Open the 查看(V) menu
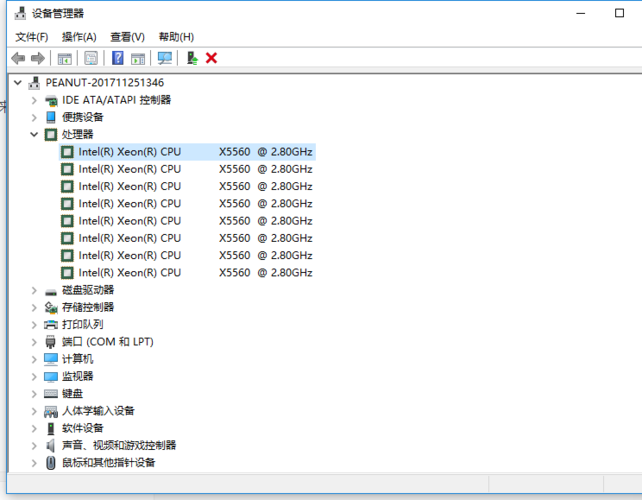The image size is (642, 500). [127, 37]
